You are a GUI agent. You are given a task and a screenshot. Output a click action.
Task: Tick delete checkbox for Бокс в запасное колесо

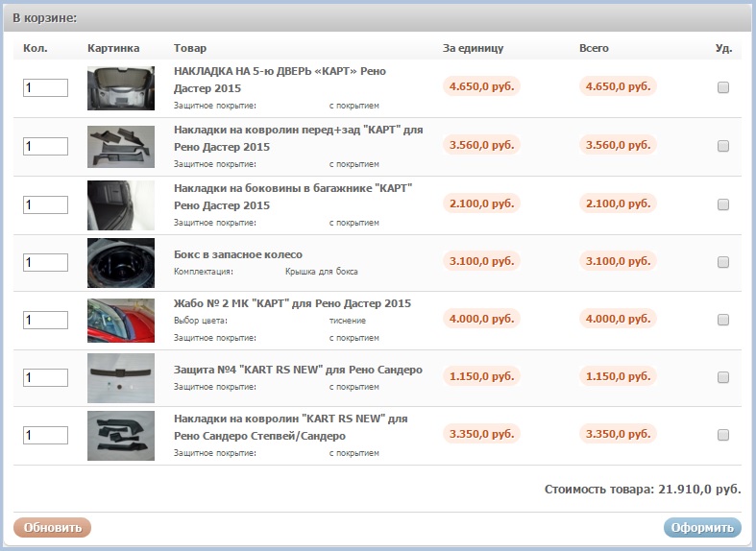[723, 261]
